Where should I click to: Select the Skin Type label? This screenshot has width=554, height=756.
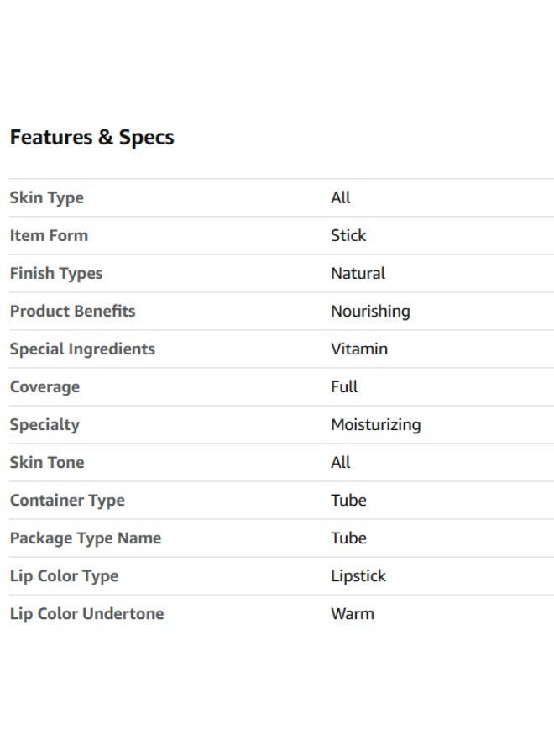(47, 198)
